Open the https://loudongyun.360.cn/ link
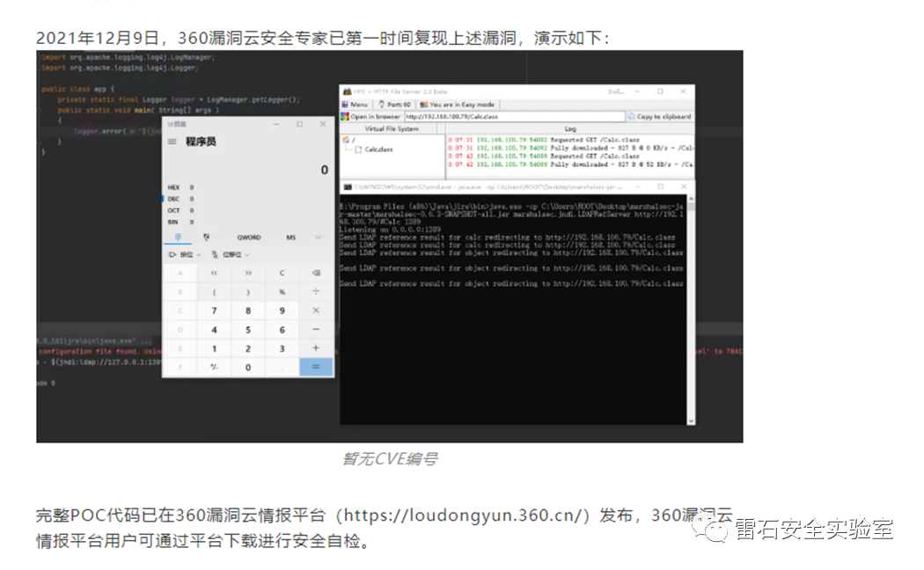This screenshot has width=924, height=570. click(463, 515)
